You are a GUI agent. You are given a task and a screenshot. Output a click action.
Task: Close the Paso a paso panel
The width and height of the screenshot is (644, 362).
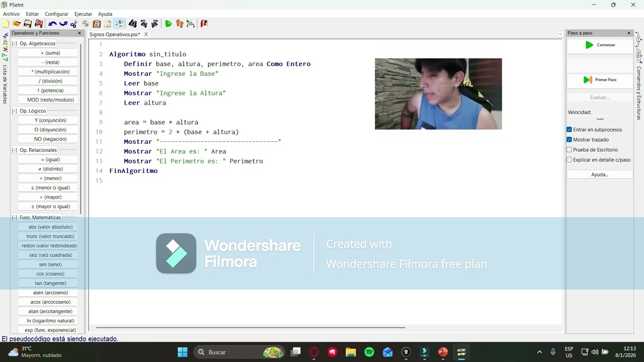coord(629,33)
